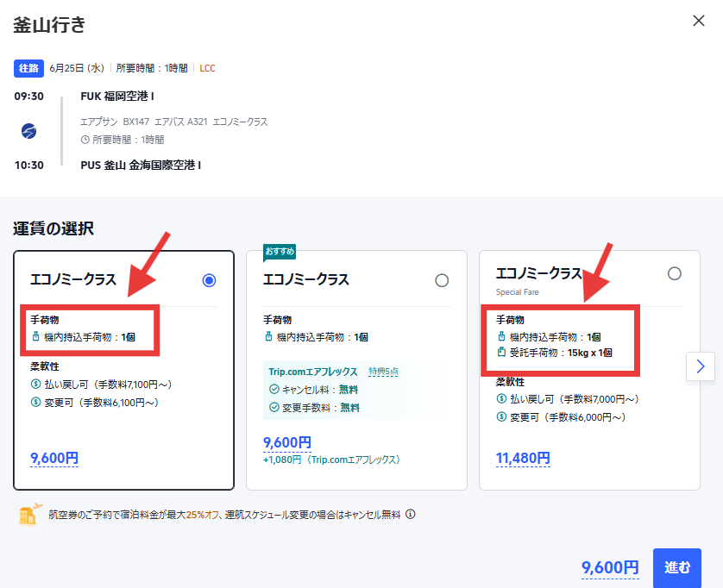Click the hotel discount building icon
The width and height of the screenshot is (723, 588).
click(x=29, y=514)
